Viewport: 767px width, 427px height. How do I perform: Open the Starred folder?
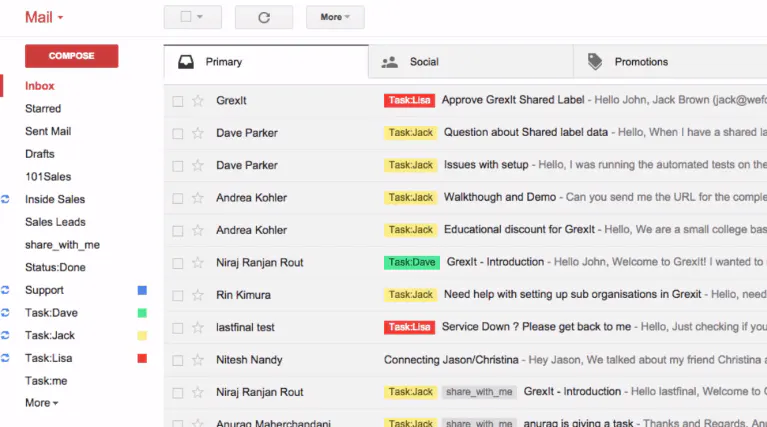point(43,109)
